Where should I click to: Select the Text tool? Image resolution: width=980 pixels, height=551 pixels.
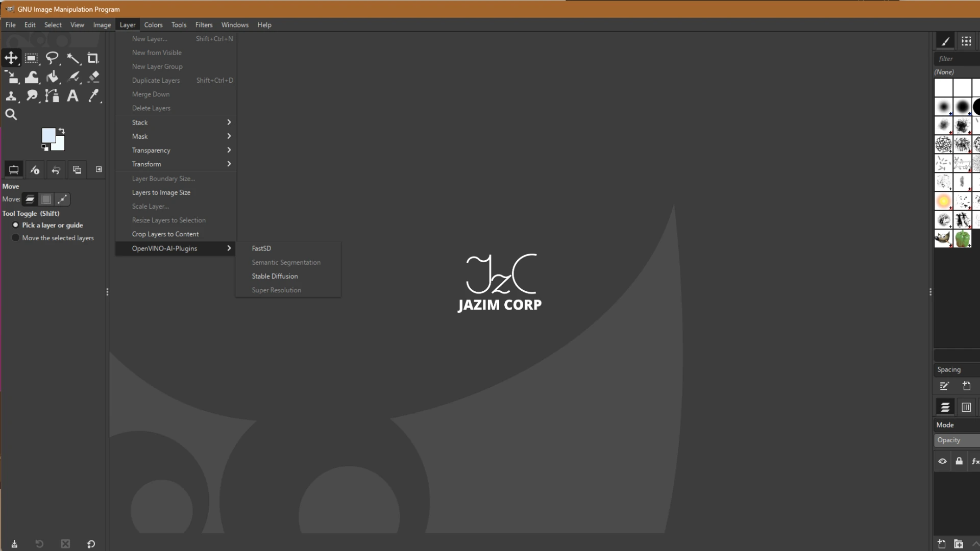tap(73, 96)
